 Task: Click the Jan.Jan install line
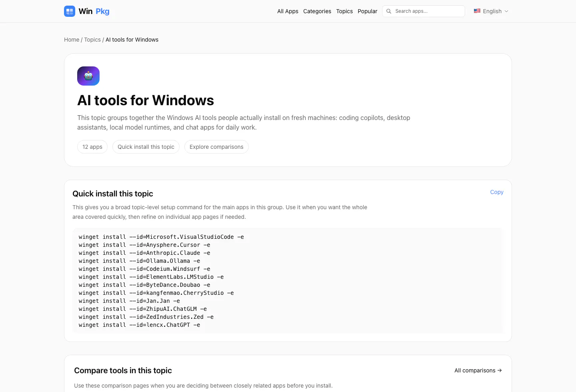pos(129,301)
